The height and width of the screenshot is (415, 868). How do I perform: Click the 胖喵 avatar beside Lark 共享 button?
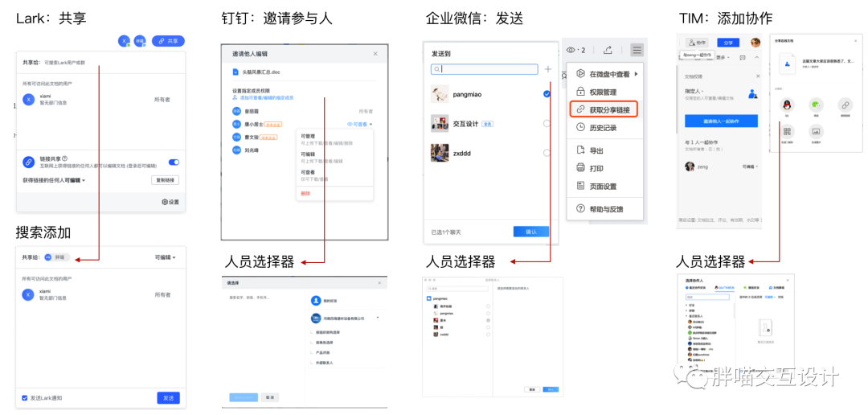(140, 41)
